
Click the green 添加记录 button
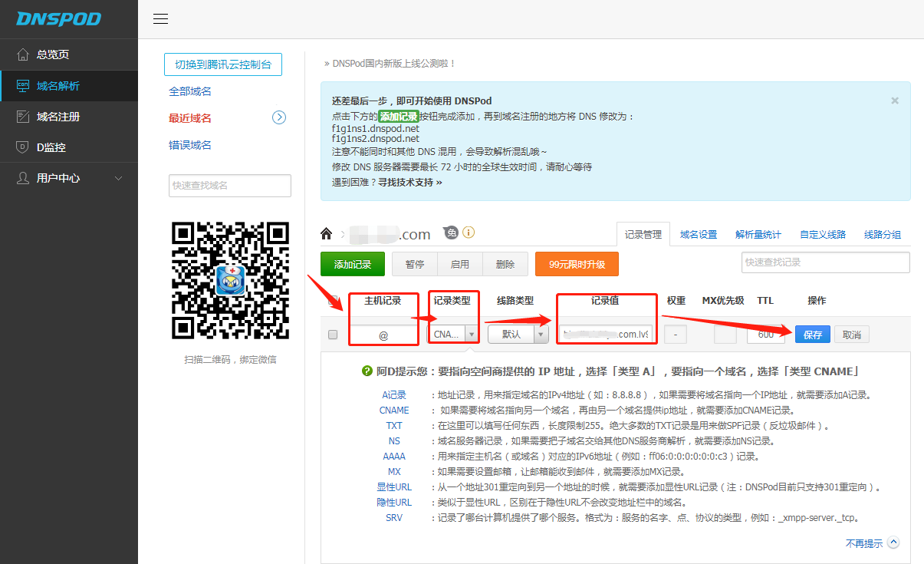point(352,264)
